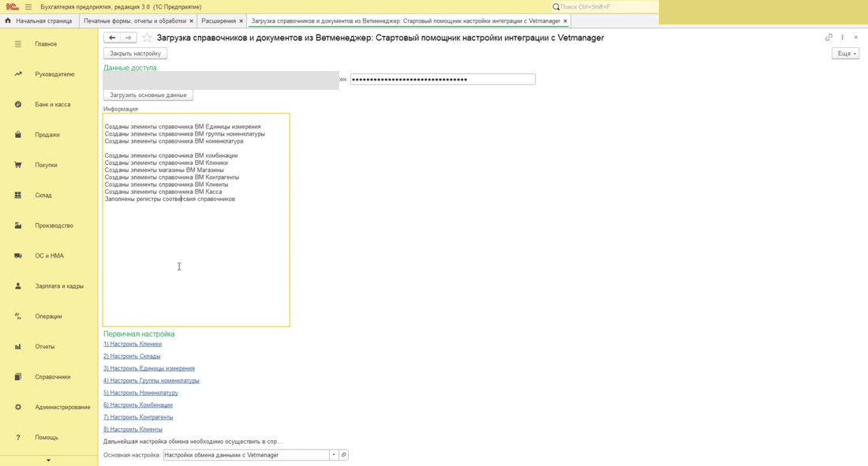
Task: Open Покупки section cart icon
Action: click(17, 165)
